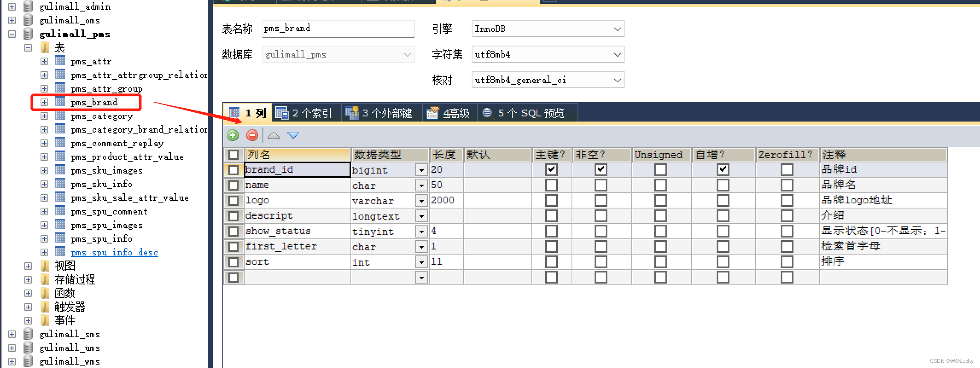Click the 视图 folder icon

click(x=45, y=266)
